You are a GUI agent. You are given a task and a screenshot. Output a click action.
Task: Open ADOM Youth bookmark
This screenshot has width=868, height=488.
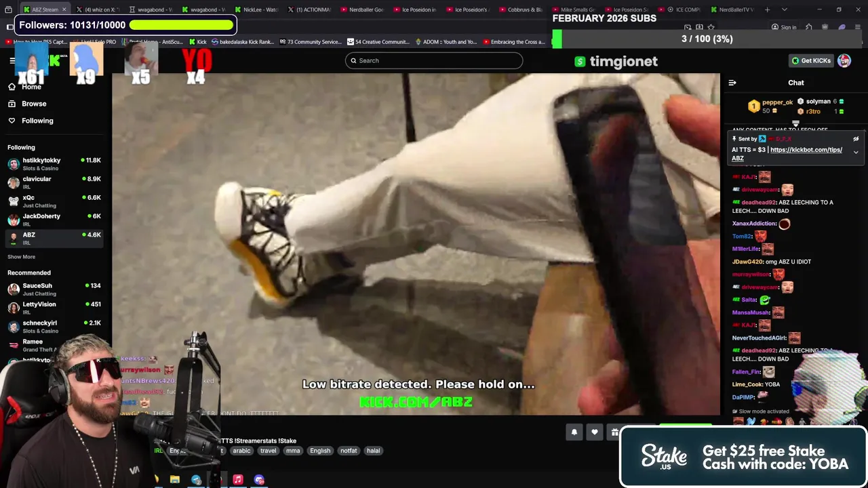point(446,42)
